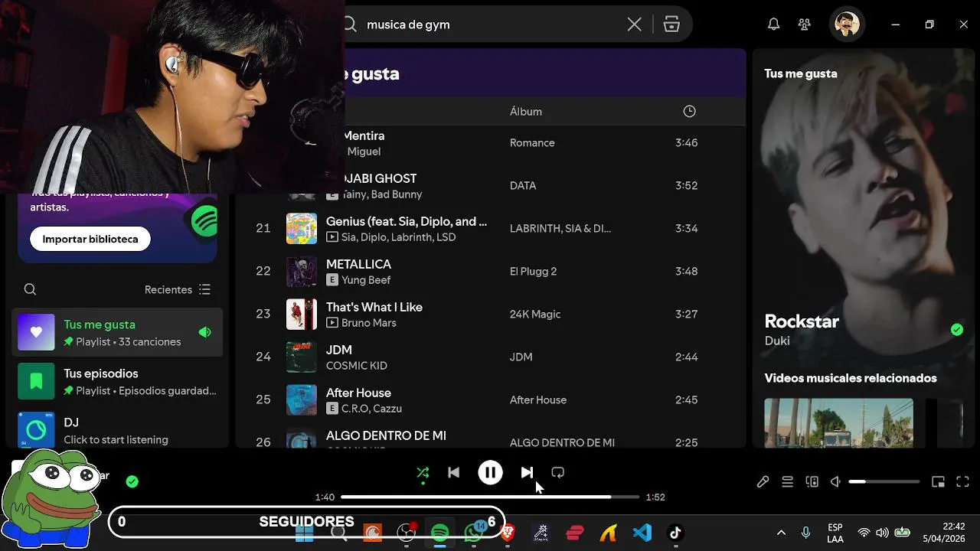The width and height of the screenshot is (980, 551).
Task: Select the song ALGO DENTRO DE MI
Action: [x=386, y=435]
